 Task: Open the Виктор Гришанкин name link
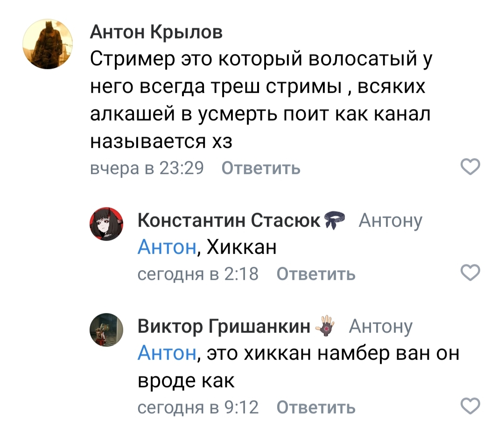point(224,327)
